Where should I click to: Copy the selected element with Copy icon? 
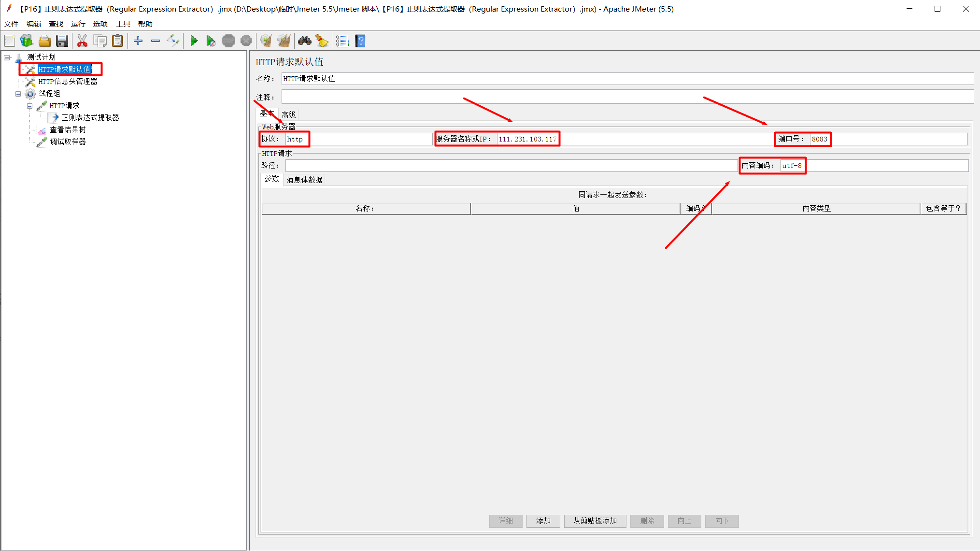click(100, 41)
